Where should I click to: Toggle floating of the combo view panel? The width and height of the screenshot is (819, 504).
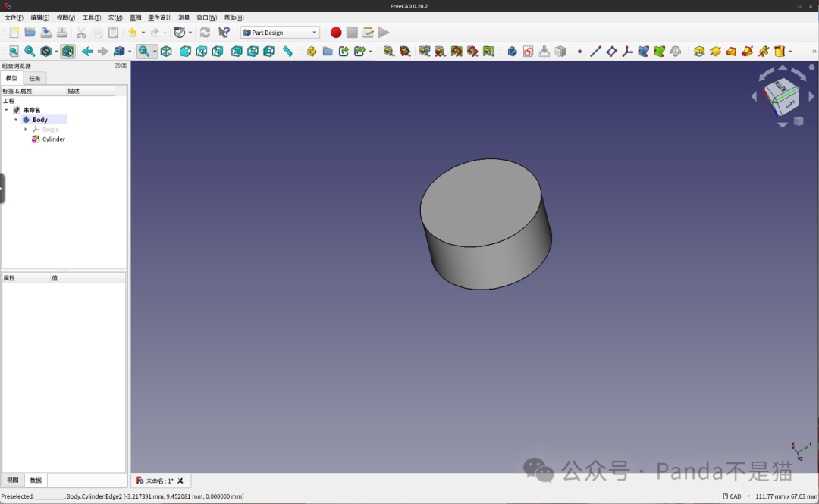[x=117, y=66]
